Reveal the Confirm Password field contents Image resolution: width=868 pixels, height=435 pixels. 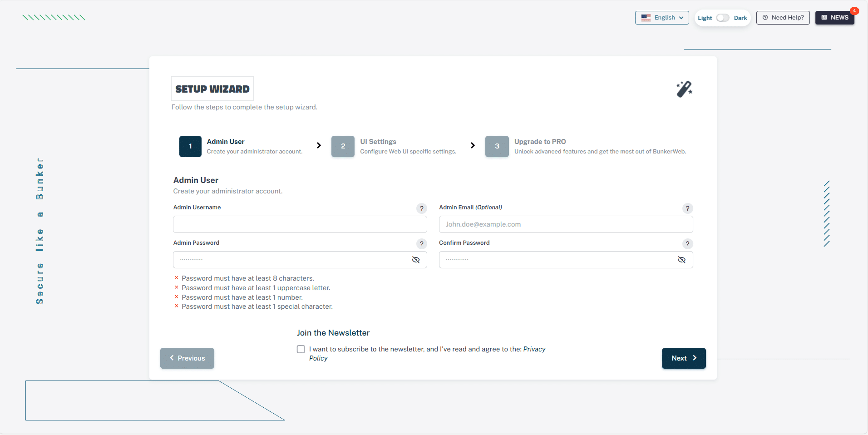(x=681, y=260)
